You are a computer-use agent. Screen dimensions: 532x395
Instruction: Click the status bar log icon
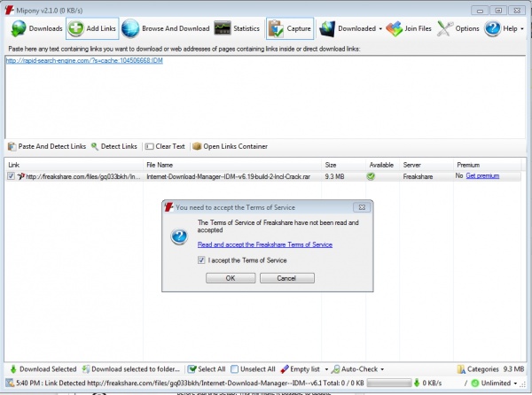click(x=10, y=383)
